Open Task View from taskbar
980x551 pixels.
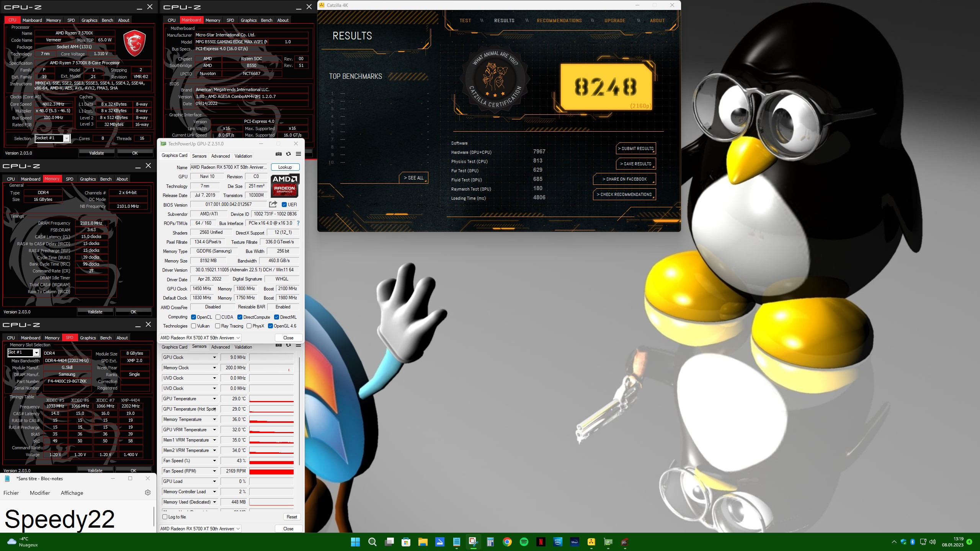(x=389, y=542)
